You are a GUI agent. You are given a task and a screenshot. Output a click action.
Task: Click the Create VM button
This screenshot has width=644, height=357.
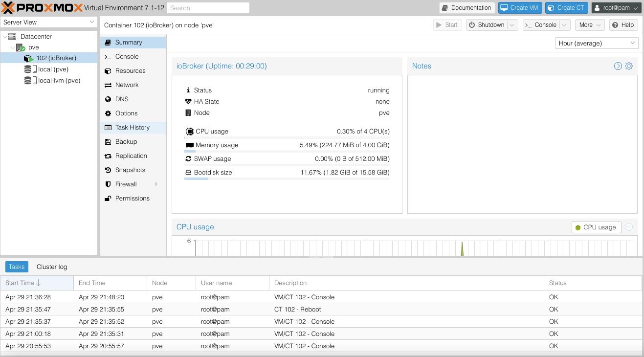(520, 8)
